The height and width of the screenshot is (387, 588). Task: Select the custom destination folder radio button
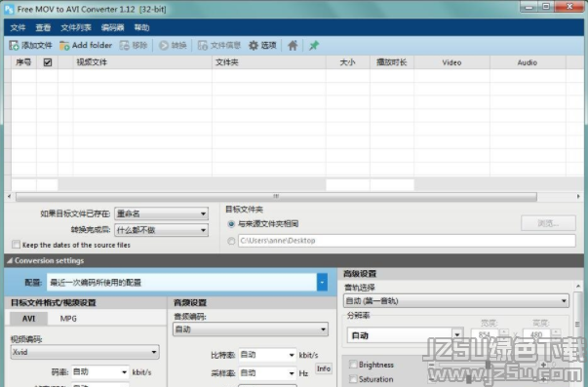point(231,241)
